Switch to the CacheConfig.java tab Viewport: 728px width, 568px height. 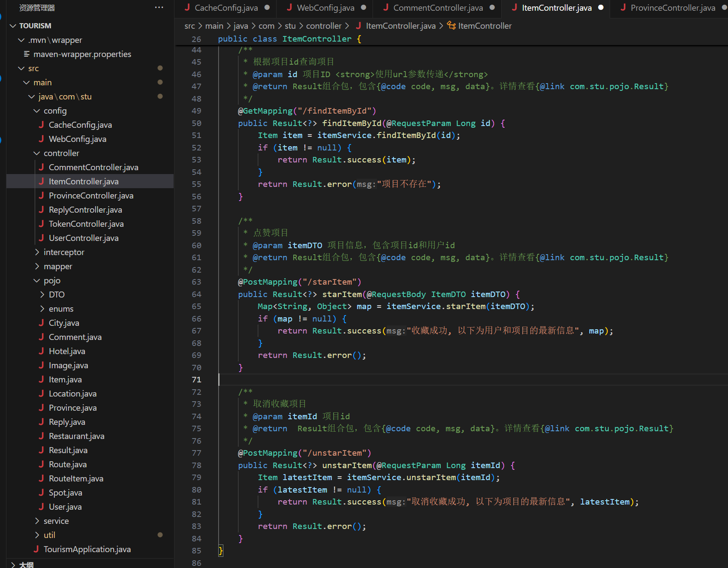pos(226,8)
